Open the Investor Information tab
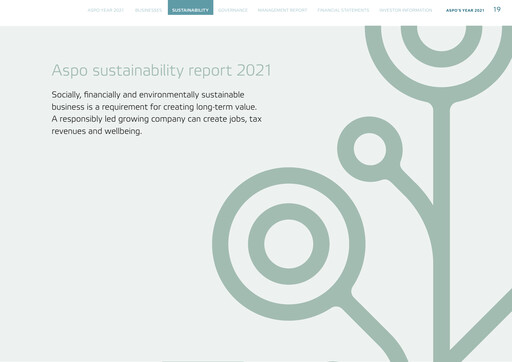Screen dimensions: 512x362 click(x=406, y=10)
